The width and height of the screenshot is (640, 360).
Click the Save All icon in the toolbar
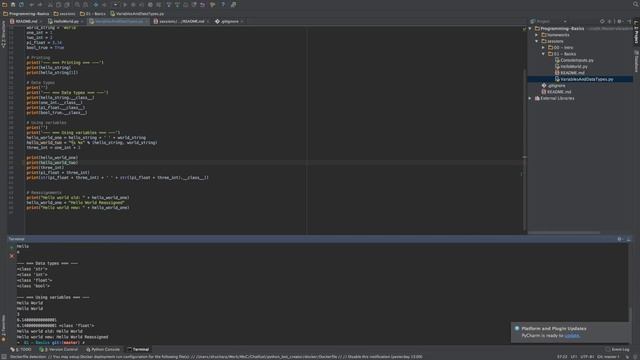tap(13, 4)
